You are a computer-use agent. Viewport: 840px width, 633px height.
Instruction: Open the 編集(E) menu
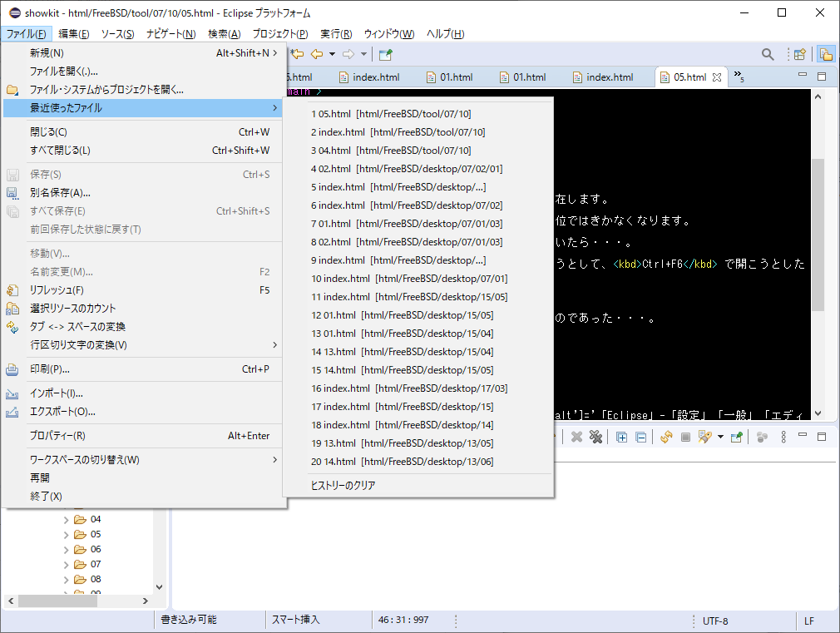pyautogui.click(x=74, y=34)
